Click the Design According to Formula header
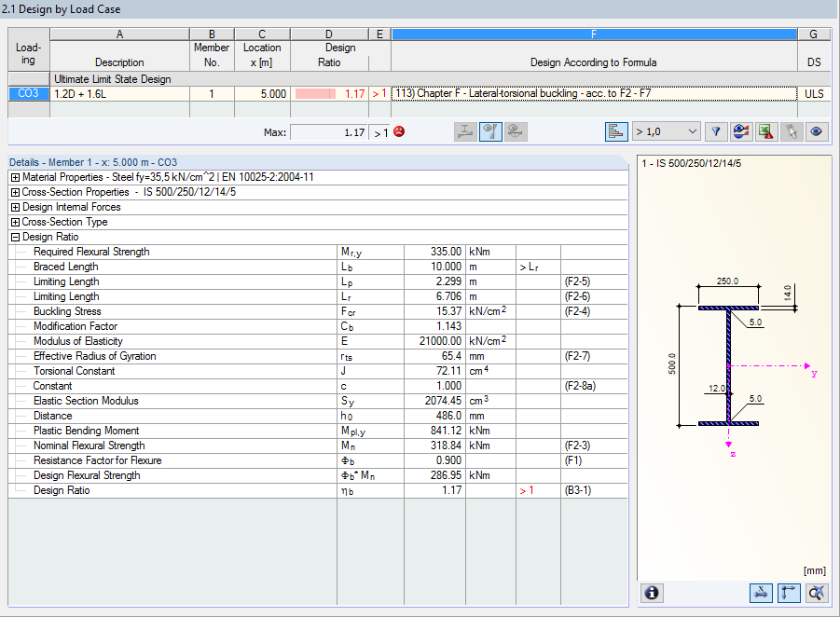Image resolution: width=840 pixels, height=617 pixels. point(594,62)
